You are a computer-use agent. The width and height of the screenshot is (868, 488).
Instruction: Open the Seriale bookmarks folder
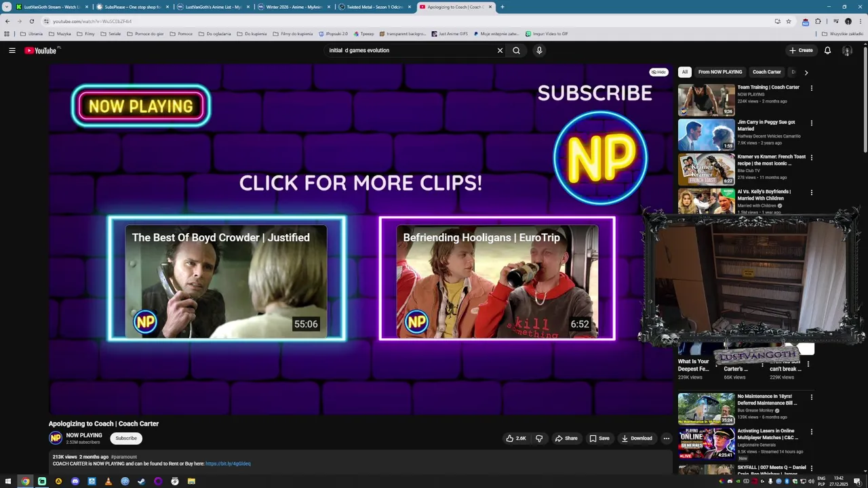coord(111,33)
